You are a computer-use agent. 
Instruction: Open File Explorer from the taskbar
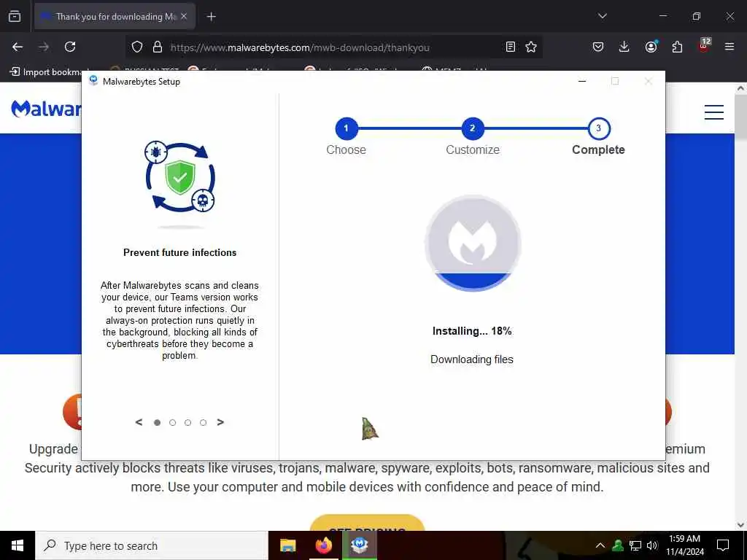pos(287,545)
